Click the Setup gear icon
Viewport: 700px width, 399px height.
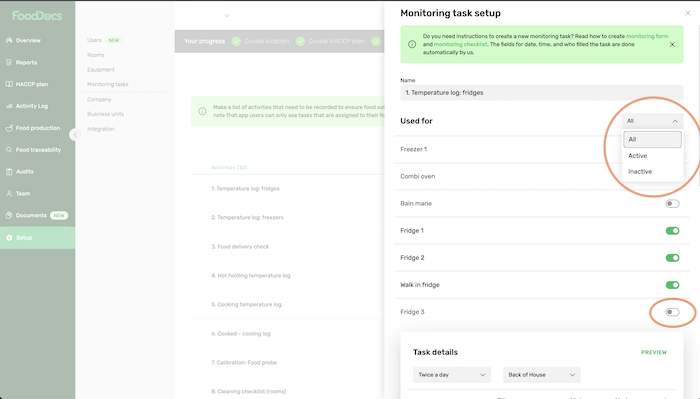(x=9, y=237)
